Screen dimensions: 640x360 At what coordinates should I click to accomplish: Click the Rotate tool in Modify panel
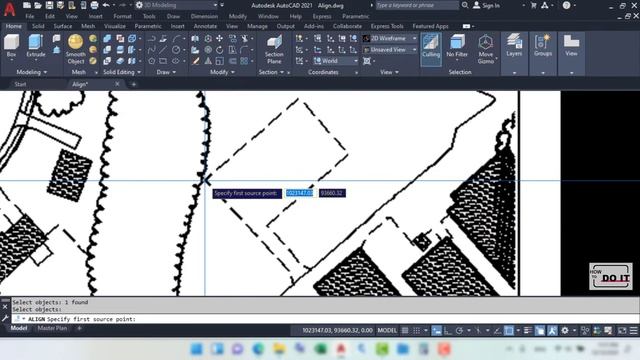click(x=220, y=50)
